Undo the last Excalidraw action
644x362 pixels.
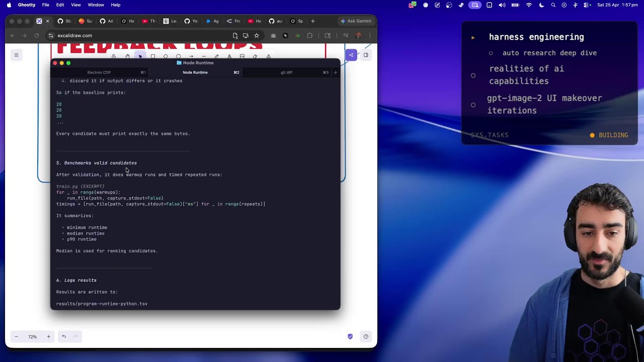click(x=64, y=336)
